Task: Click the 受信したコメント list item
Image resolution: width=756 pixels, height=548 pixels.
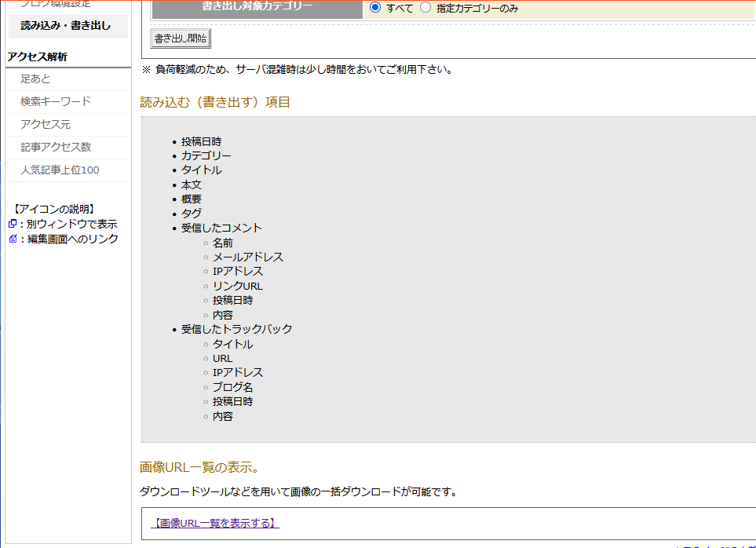Action: (x=221, y=228)
